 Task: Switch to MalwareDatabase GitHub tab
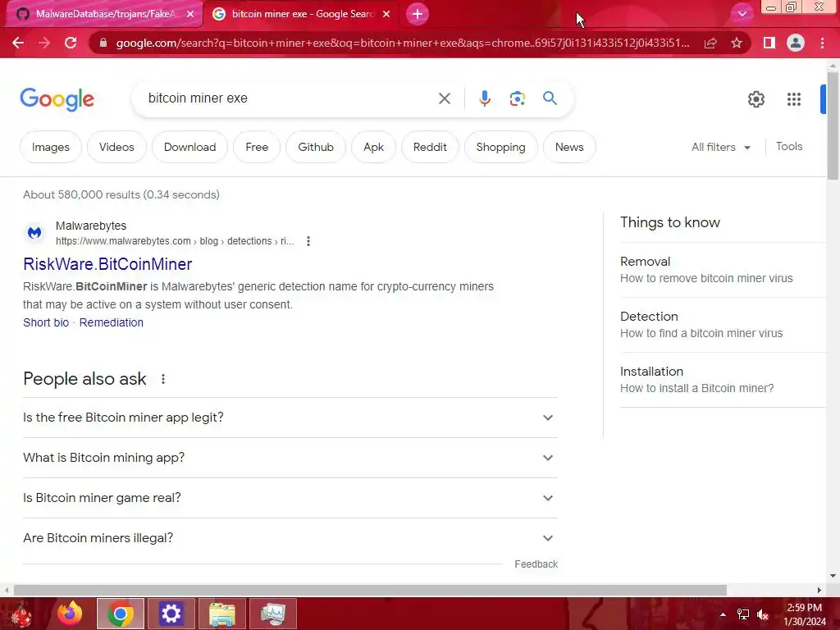pos(104,14)
